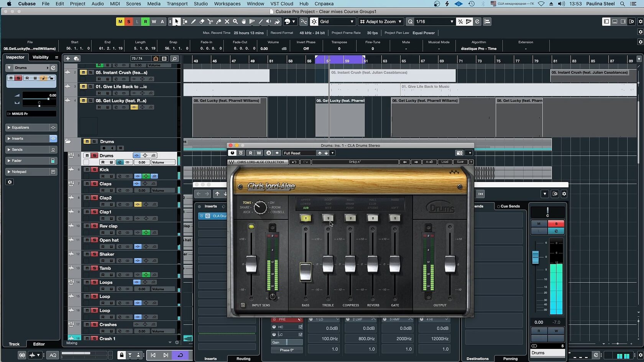Expand the Inserts inspector section
Image resolution: width=644 pixels, height=362 pixels.
click(x=31, y=139)
